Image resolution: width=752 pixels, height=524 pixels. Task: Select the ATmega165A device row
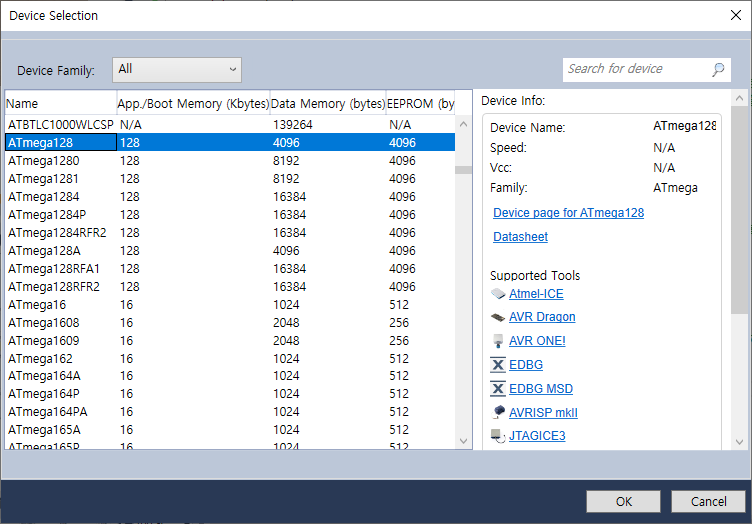pos(230,430)
